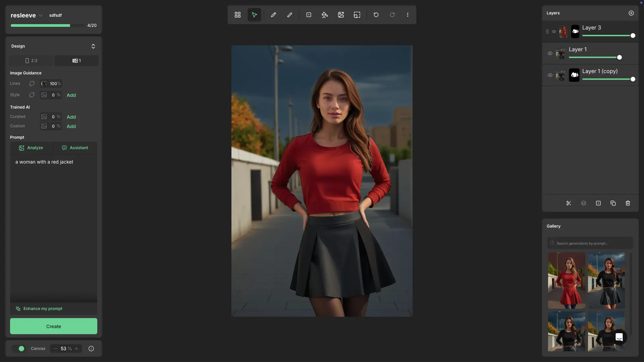Select the pencil draw tool

[x=273, y=15]
